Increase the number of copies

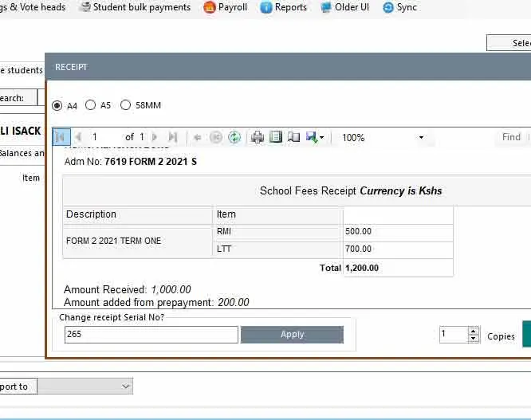pos(474,331)
